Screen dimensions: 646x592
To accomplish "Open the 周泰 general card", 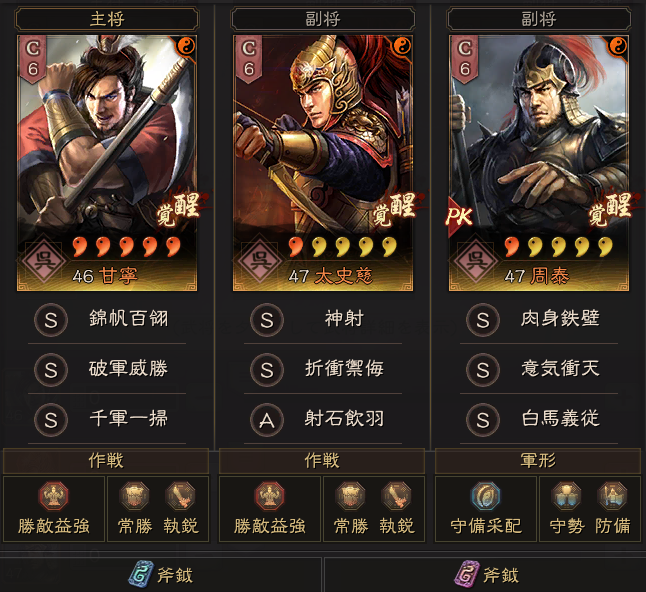I will pos(539,163).
